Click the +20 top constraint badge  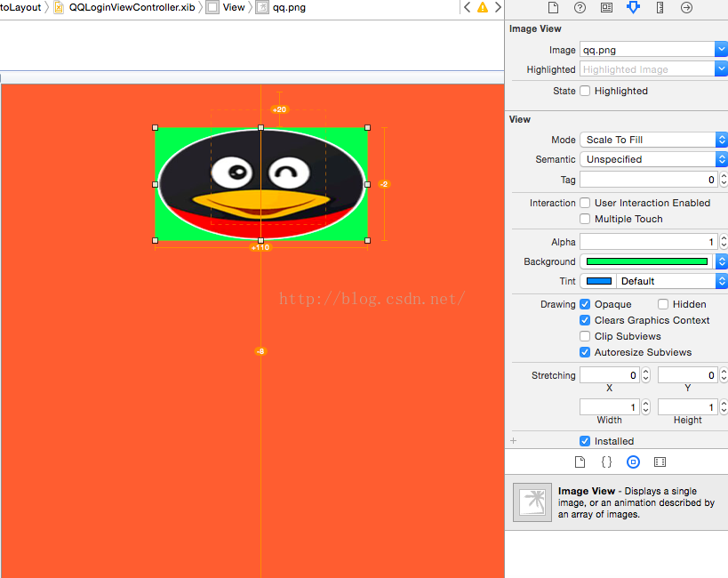tap(279, 109)
